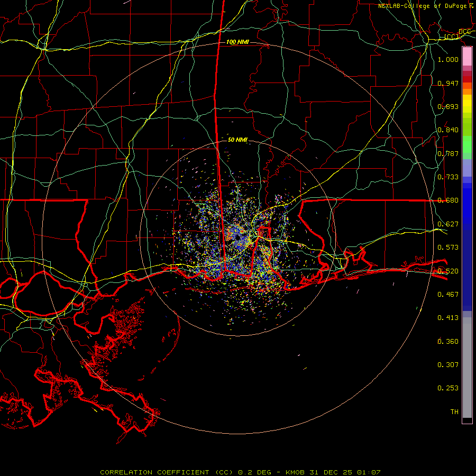This screenshot has width=476, height=476.
Task: Click the 0.627 legend value
Action: (448, 224)
